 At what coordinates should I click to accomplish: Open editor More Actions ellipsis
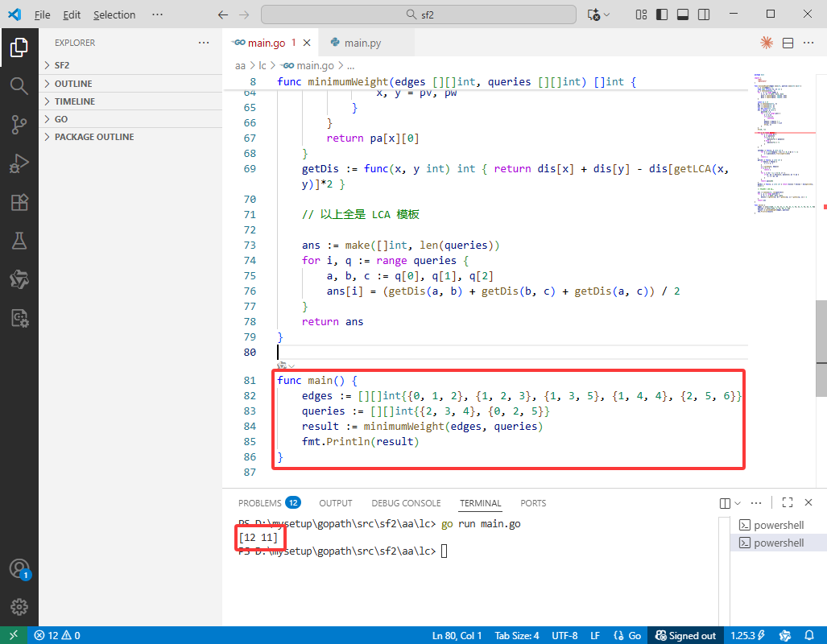(x=808, y=43)
